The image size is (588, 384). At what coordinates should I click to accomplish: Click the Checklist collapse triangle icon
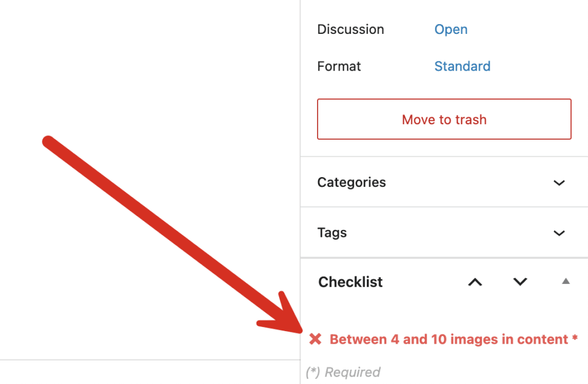click(565, 281)
